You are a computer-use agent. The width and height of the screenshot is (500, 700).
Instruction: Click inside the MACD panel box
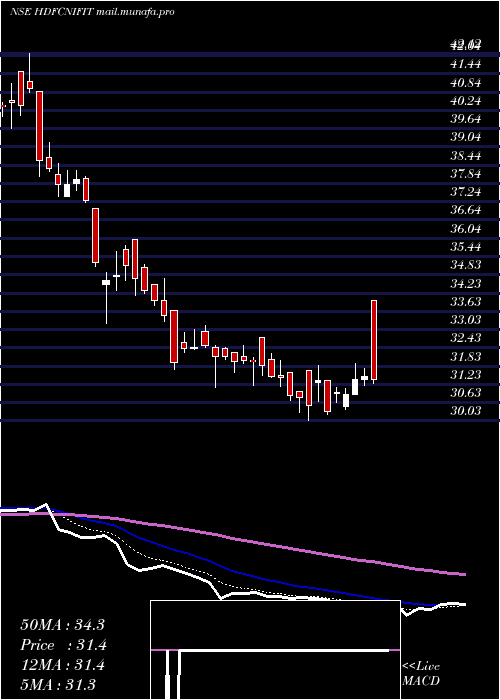(275, 650)
